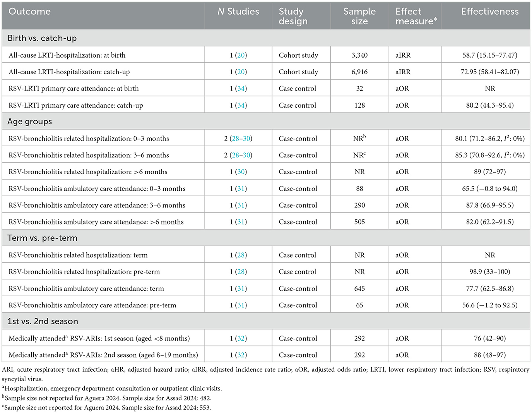Select the N Studies column header
Screen dimensions: 532x413
point(238,12)
